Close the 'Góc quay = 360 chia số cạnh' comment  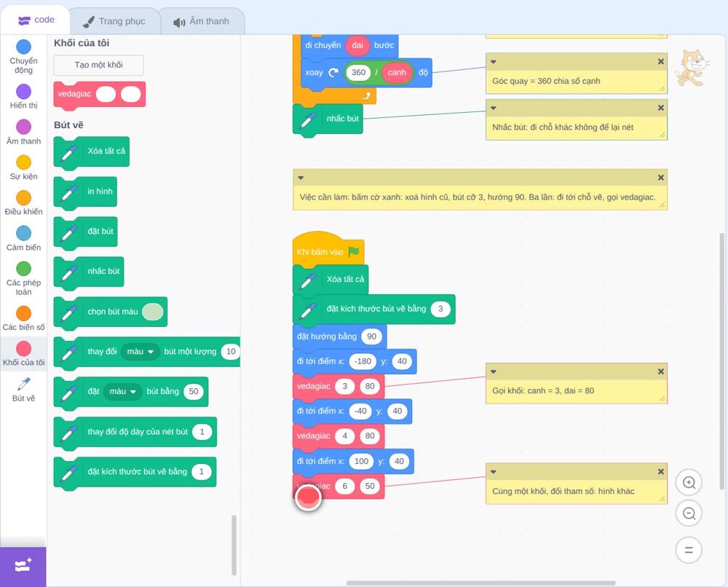661,62
